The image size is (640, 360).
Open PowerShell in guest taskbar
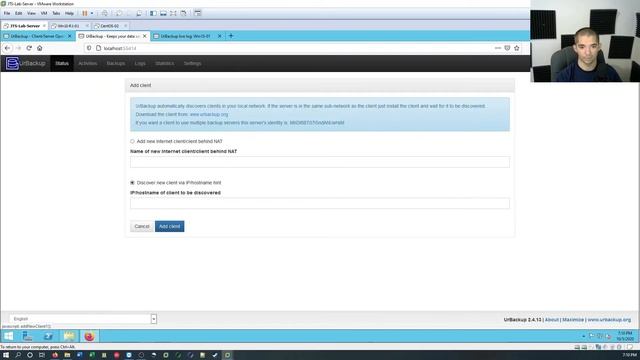48,336
